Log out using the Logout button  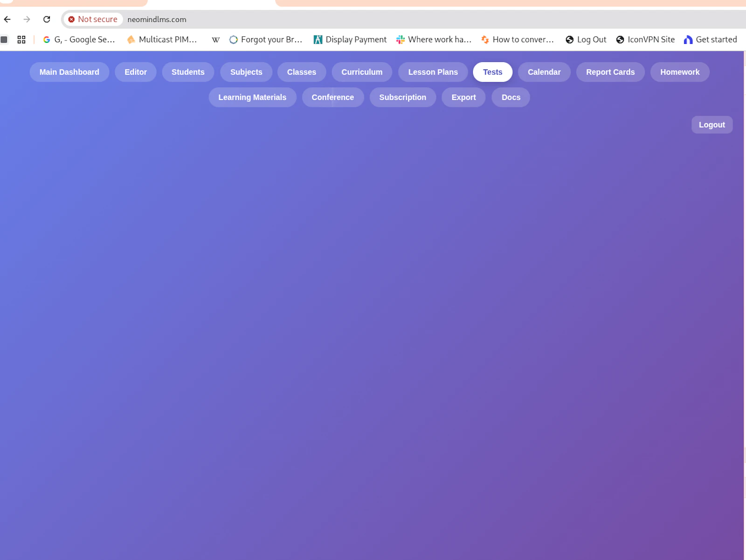(x=712, y=125)
